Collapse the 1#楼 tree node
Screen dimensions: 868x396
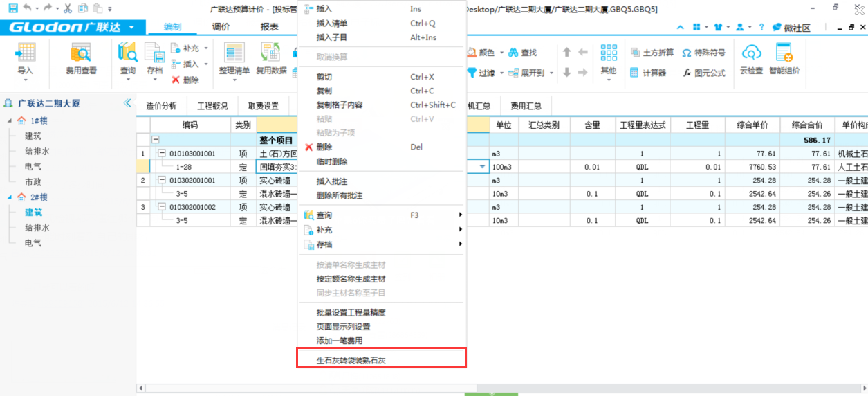pyautogui.click(x=10, y=121)
